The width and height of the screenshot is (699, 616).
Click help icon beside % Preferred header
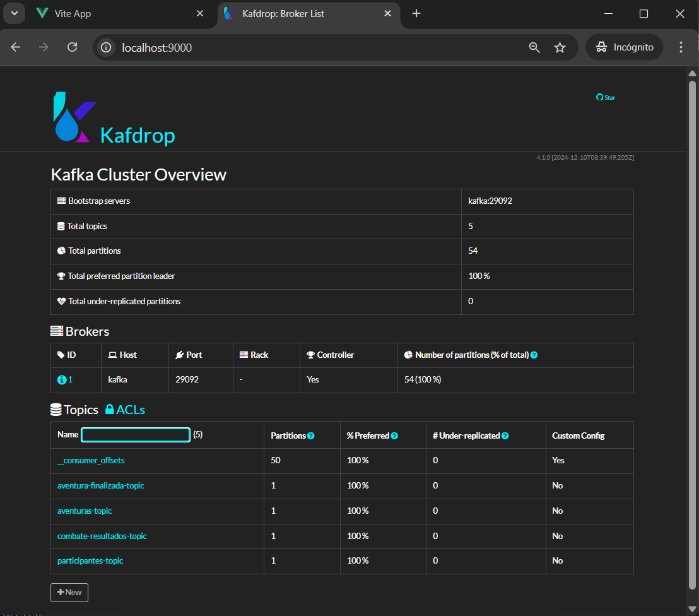coord(394,435)
